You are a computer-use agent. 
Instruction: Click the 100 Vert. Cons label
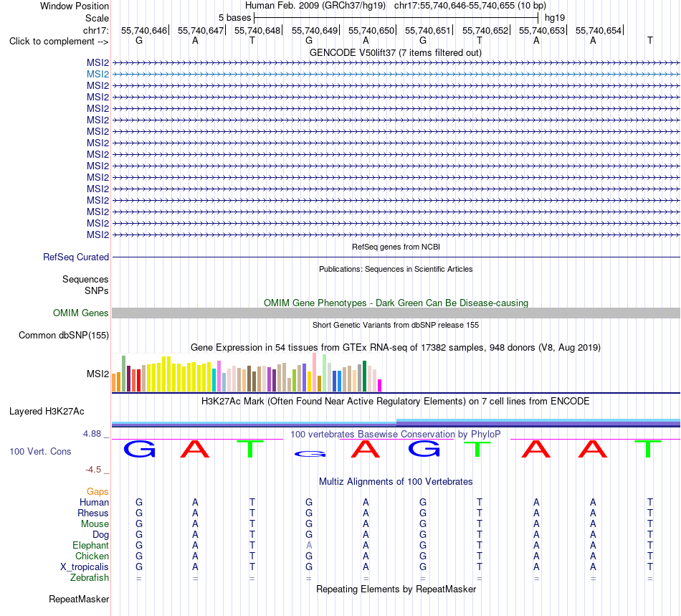40,451
